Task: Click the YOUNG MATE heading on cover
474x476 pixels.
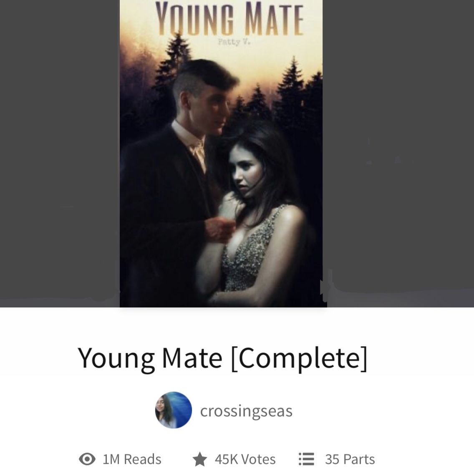Action: click(x=229, y=19)
